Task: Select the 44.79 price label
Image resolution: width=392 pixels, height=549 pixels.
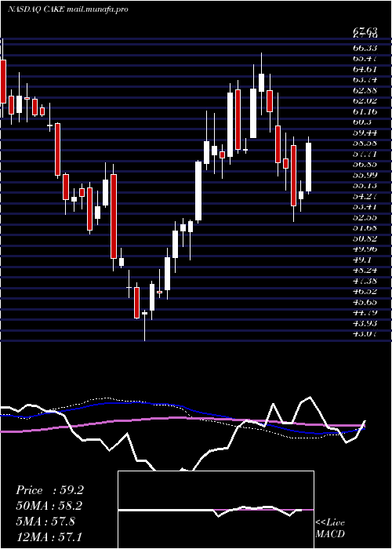Action: [365, 312]
